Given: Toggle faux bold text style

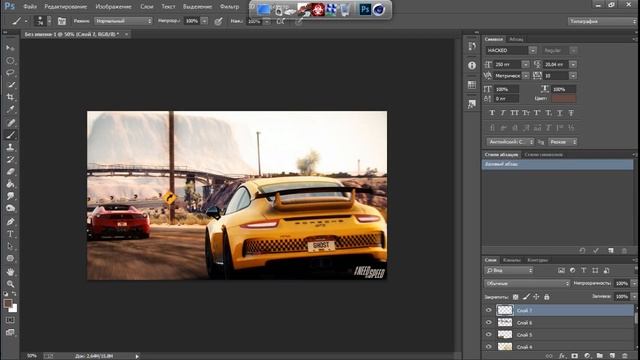Looking at the screenshot, I should click(x=492, y=113).
